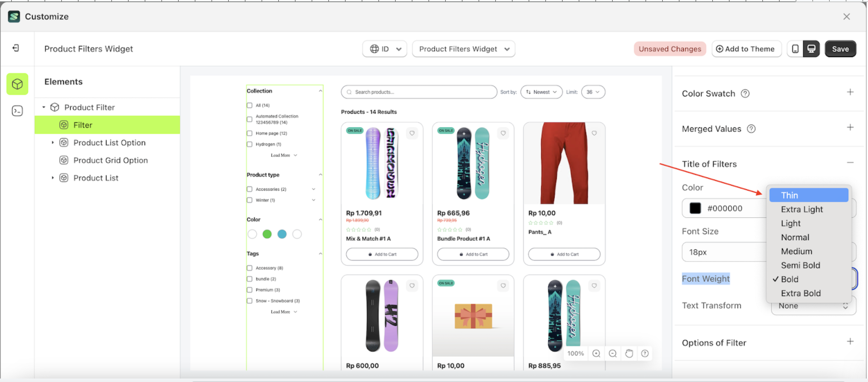Expand the Product List Option tree item
868x382 pixels.
coord(53,143)
